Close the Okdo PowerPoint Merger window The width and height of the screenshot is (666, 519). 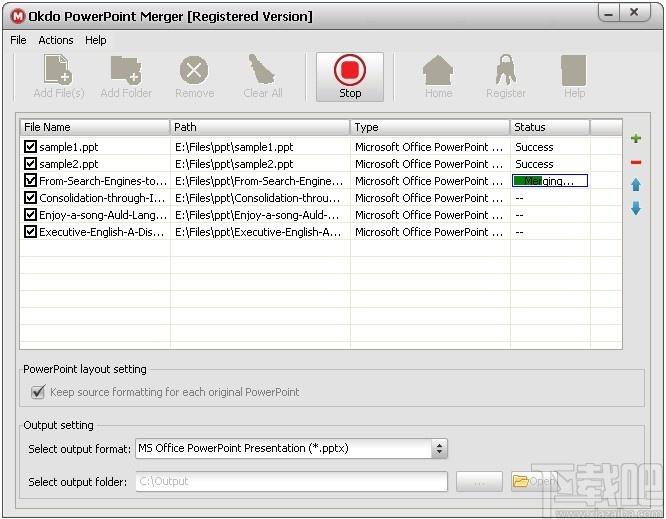point(635,13)
